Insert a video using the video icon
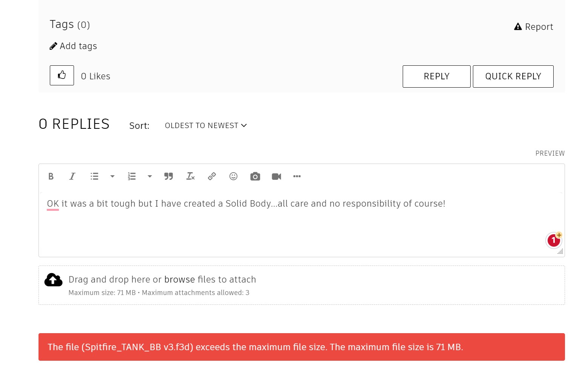This screenshot has width=588, height=380. pos(276,176)
